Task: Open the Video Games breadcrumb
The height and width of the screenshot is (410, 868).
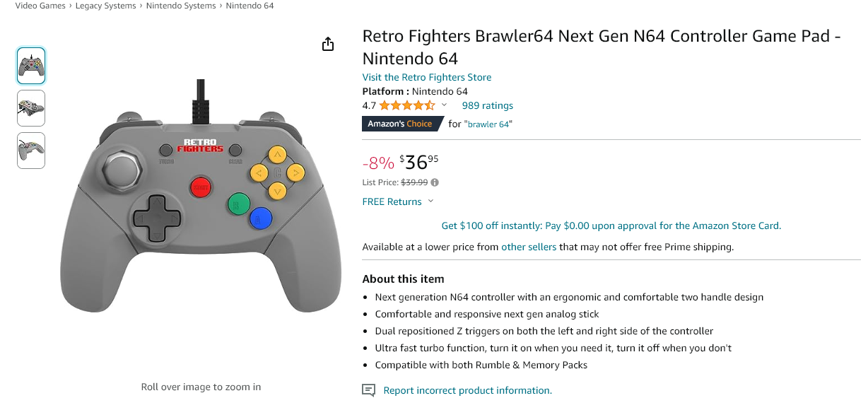Action: tap(40, 6)
